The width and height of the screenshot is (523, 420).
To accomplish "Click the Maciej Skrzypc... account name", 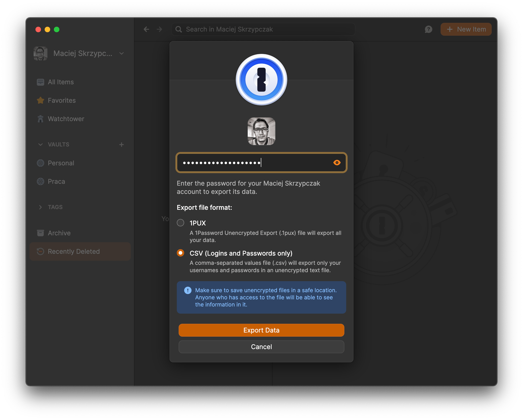I will [83, 53].
